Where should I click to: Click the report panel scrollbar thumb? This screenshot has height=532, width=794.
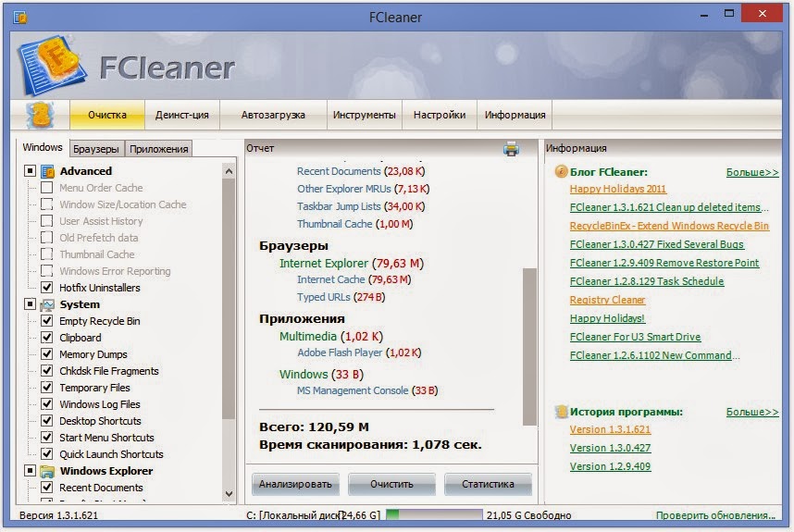click(529, 347)
